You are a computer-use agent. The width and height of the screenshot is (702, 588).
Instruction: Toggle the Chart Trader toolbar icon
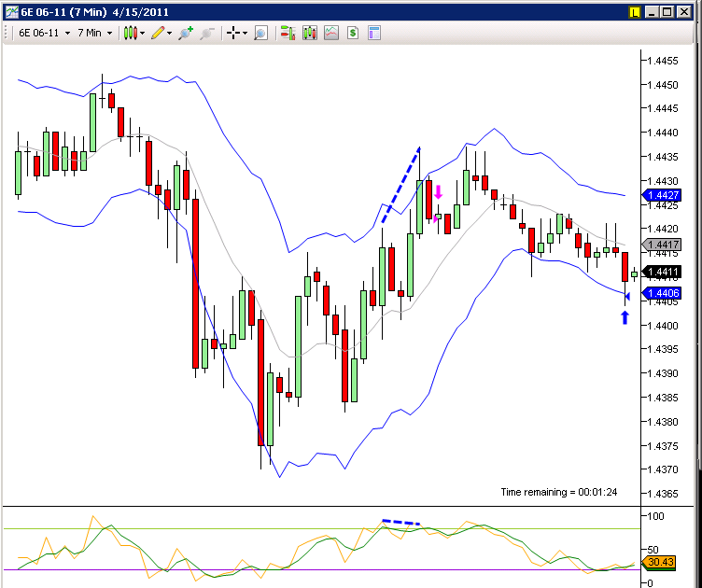point(288,33)
